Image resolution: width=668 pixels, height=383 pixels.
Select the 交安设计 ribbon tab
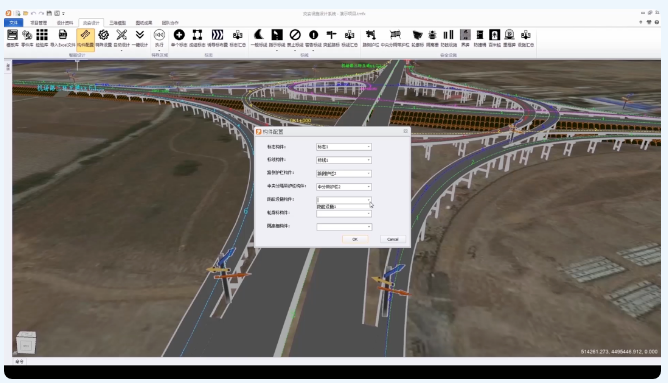coord(91,23)
